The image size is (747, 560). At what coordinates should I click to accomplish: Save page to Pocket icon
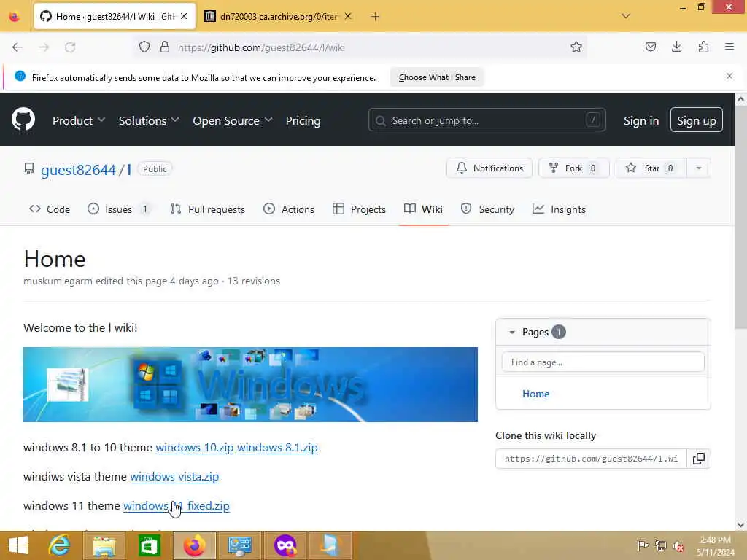(650, 47)
